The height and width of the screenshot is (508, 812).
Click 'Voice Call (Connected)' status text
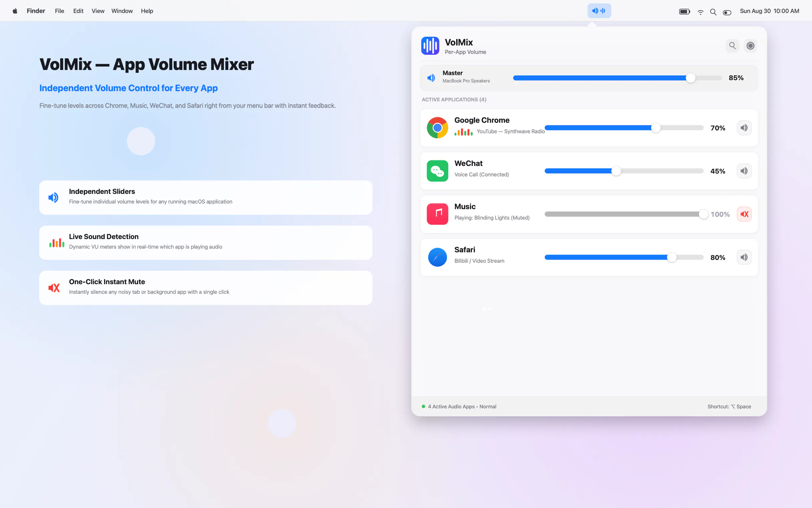(481, 174)
